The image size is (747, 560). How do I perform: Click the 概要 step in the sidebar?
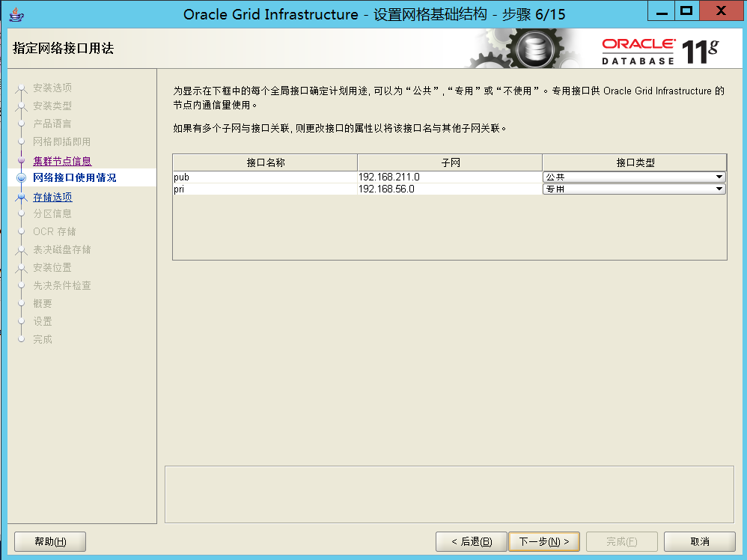tap(43, 304)
